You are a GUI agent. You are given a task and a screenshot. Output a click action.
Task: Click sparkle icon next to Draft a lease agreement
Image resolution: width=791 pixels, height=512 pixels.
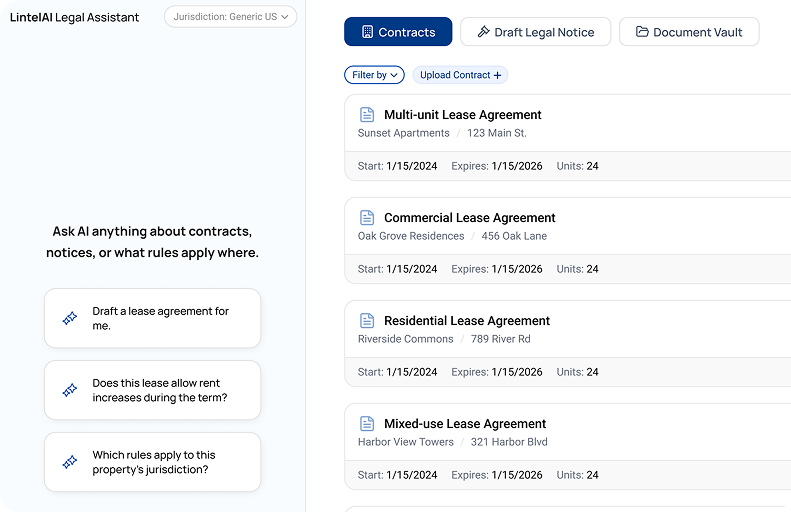pos(70,318)
